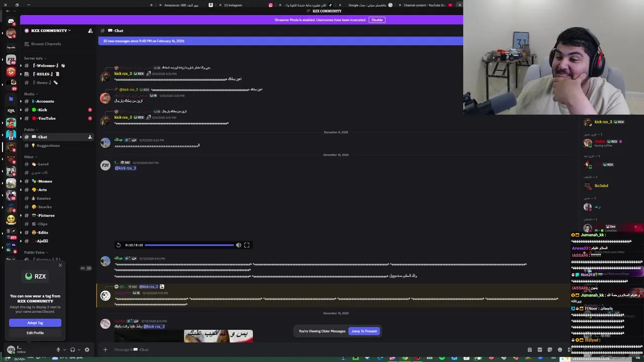Toggle microphone mute in user panel

pos(58,349)
